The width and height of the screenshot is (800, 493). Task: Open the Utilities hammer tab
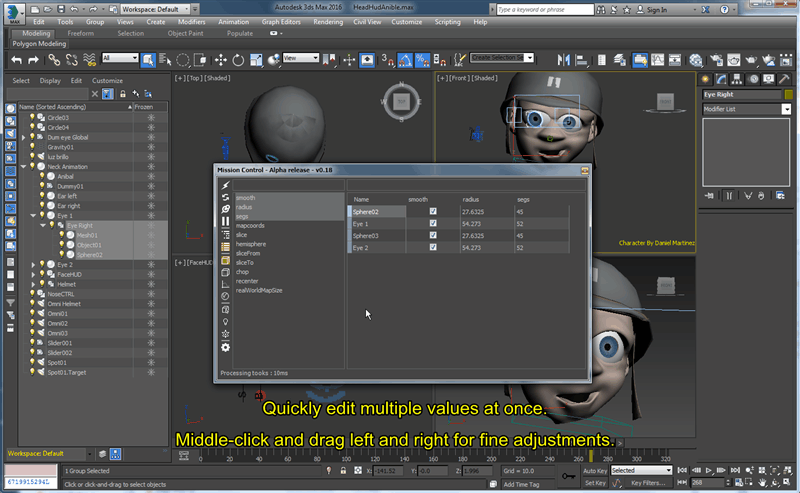[784, 79]
